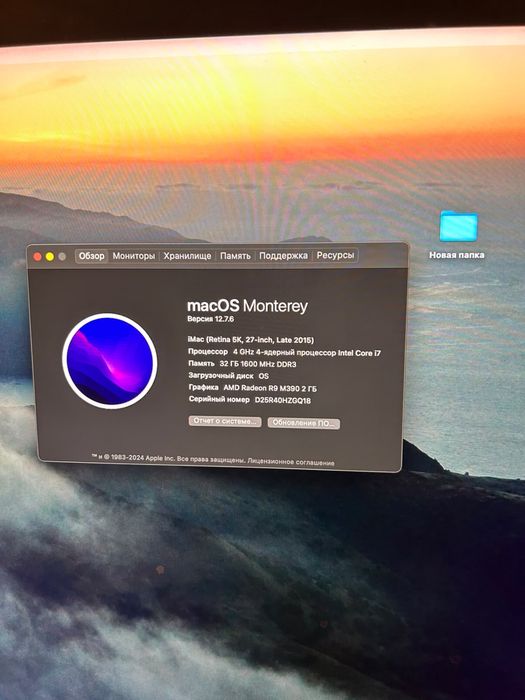
Task: Select the Память tab
Action: click(235, 256)
